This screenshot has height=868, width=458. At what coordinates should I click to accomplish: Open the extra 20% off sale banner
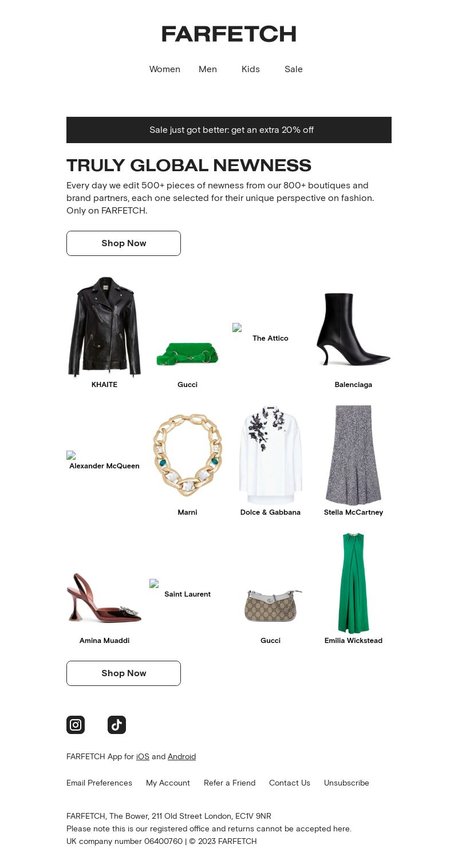click(229, 130)
